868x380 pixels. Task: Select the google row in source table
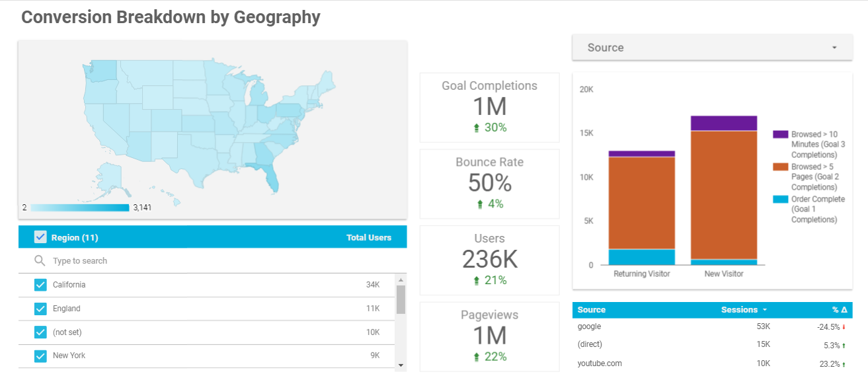click(712, 327)
